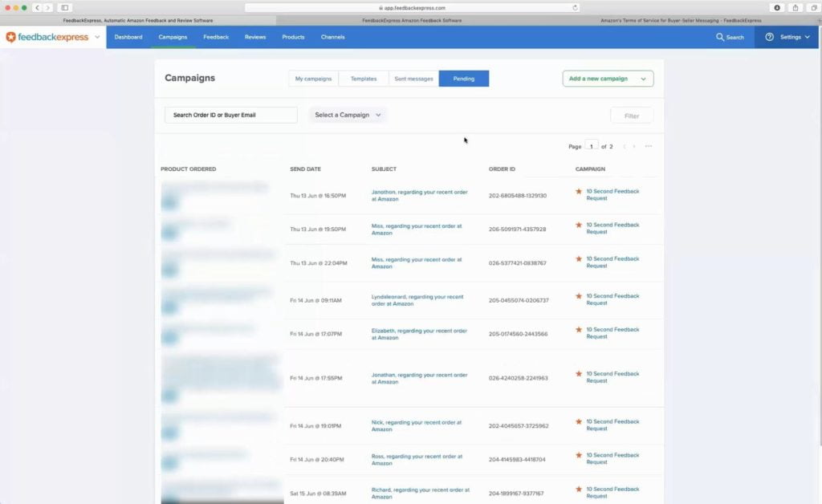Select order ID 026-4240258-2241963
Viewport: 822px width, 504px height.
(x=519, y=378)
